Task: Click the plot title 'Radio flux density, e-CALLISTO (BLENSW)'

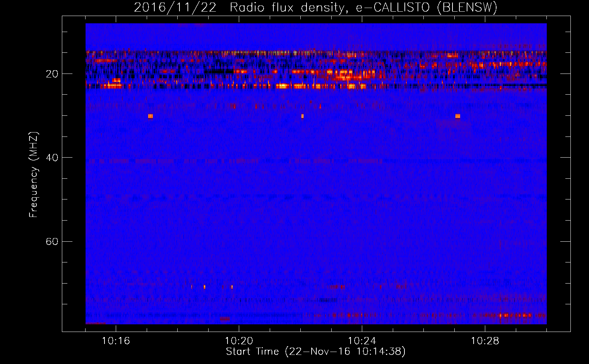Action: click(363, 8)
